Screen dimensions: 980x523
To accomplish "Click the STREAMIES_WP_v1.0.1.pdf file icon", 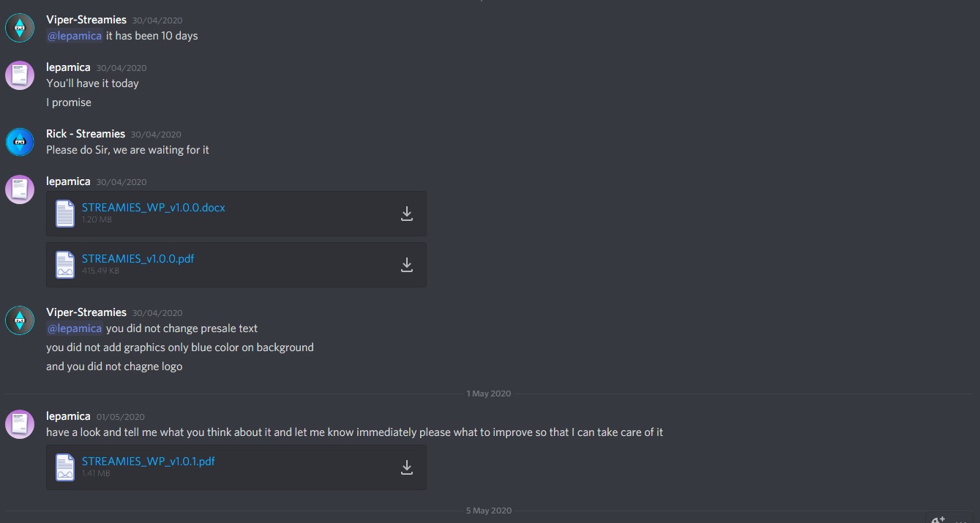I will (x=66, y=467).
